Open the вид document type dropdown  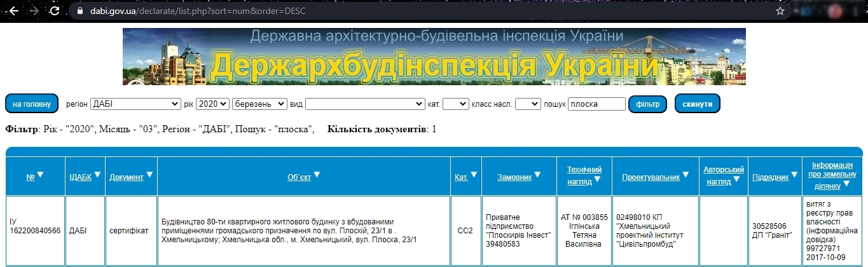point(365,104)
